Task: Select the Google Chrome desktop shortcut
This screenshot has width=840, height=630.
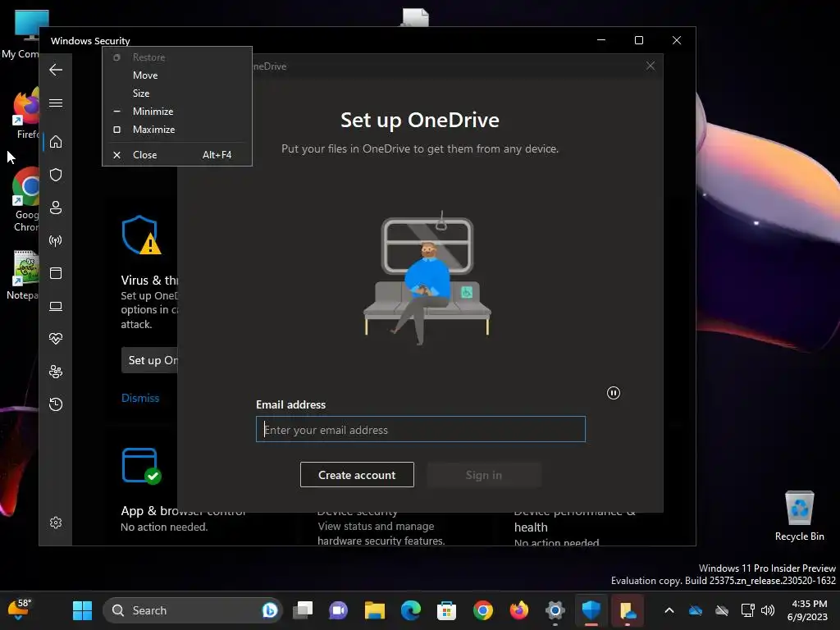Action: pos(25,200)
